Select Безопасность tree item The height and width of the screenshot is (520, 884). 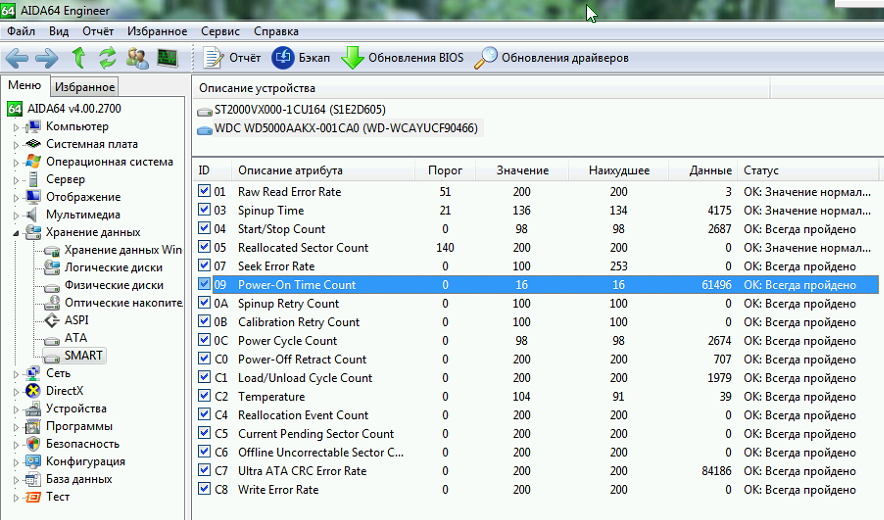(x=82, y=443)
